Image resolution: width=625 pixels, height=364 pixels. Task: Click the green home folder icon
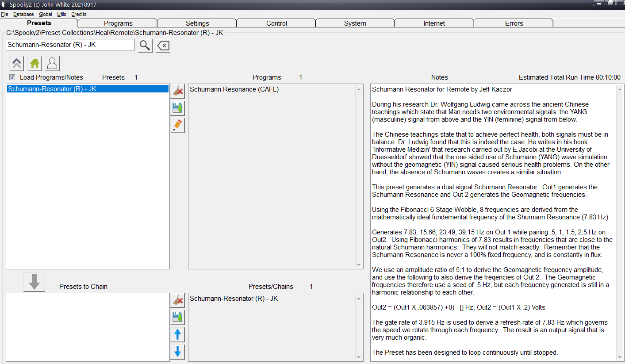tap(35, 64)
